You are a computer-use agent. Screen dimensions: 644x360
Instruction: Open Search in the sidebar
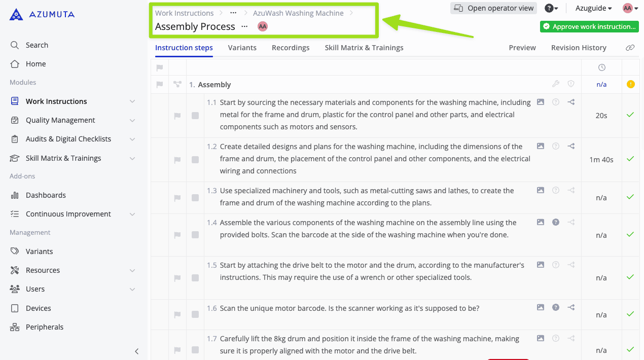coord(37,45)
